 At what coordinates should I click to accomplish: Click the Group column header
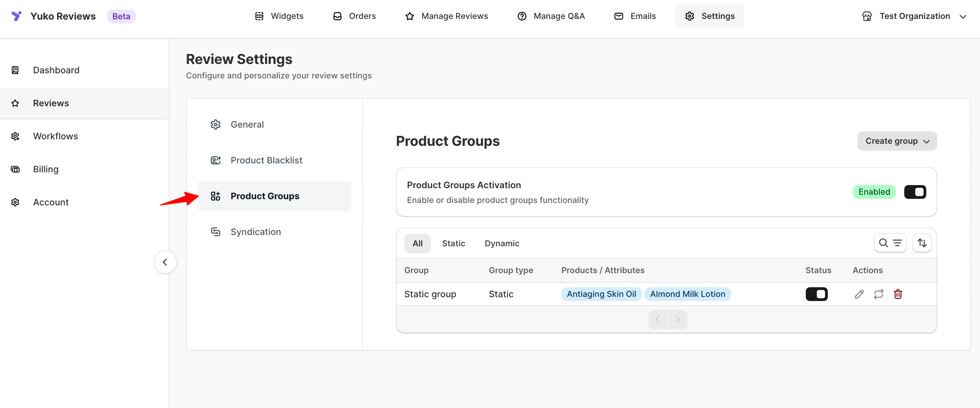coord(416,270)
